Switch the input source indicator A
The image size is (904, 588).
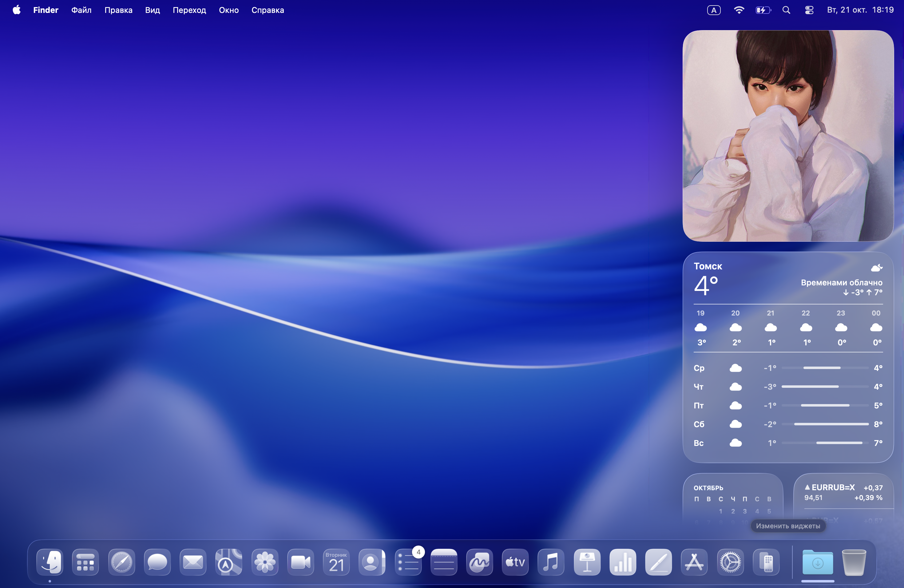point(714,10)
